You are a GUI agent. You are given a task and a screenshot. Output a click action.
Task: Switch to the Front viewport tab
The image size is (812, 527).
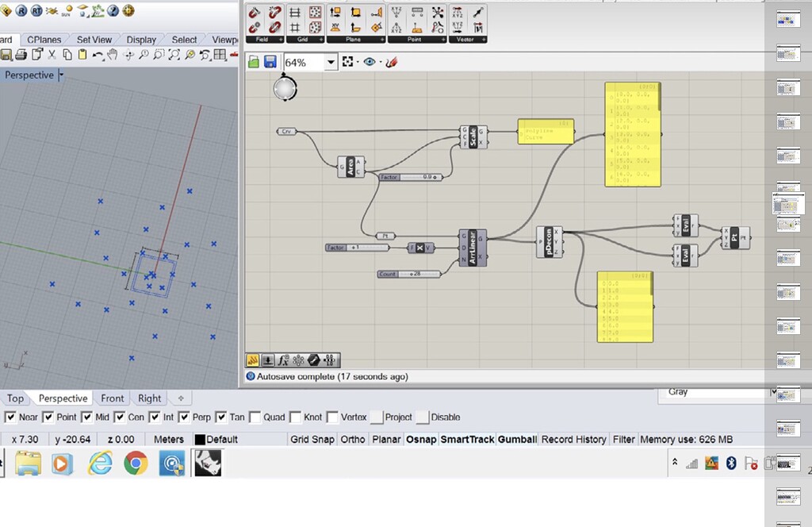pyautogui.click(x=112, y=398)
